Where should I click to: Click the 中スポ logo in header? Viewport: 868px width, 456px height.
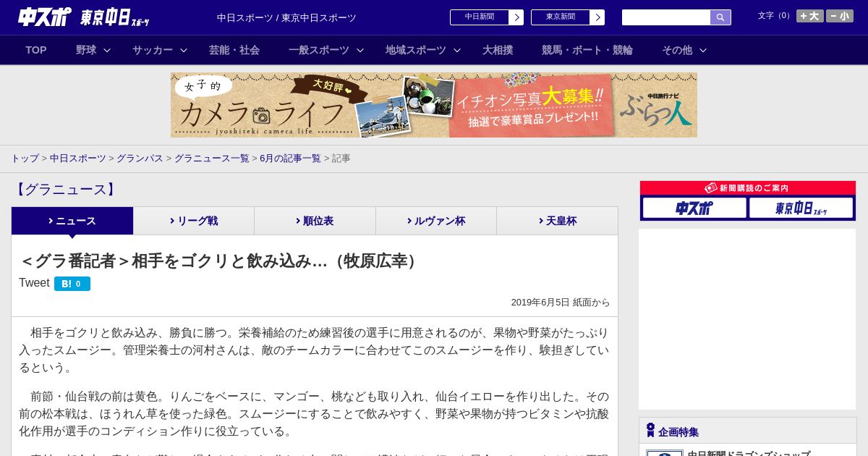click(x=45, y=17)
